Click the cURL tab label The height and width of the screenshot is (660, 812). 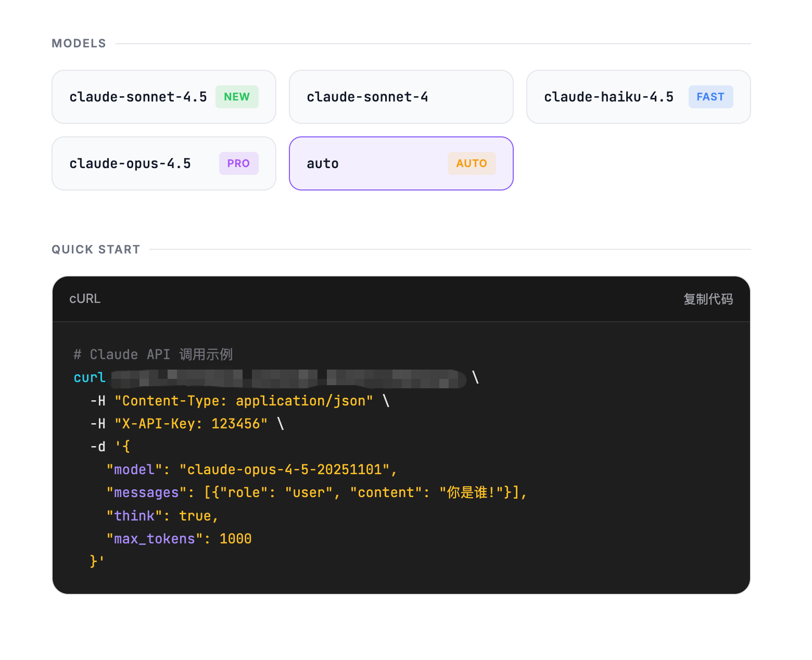pyautogui.click(x=85, y=299)
